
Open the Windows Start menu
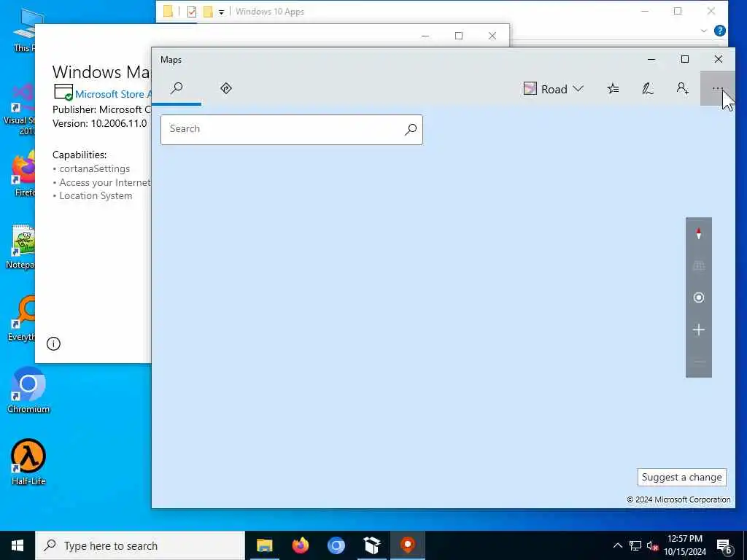pyautogui.click(x=18, y=545)
